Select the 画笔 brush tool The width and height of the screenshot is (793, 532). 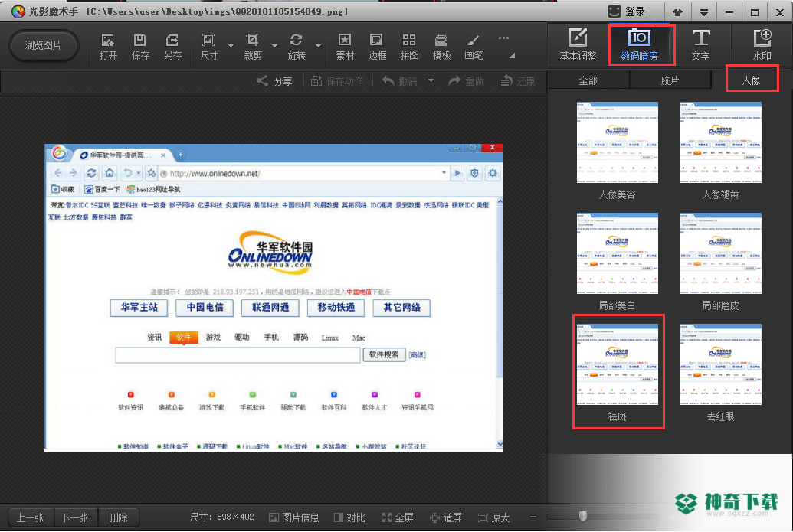[474, 47]
